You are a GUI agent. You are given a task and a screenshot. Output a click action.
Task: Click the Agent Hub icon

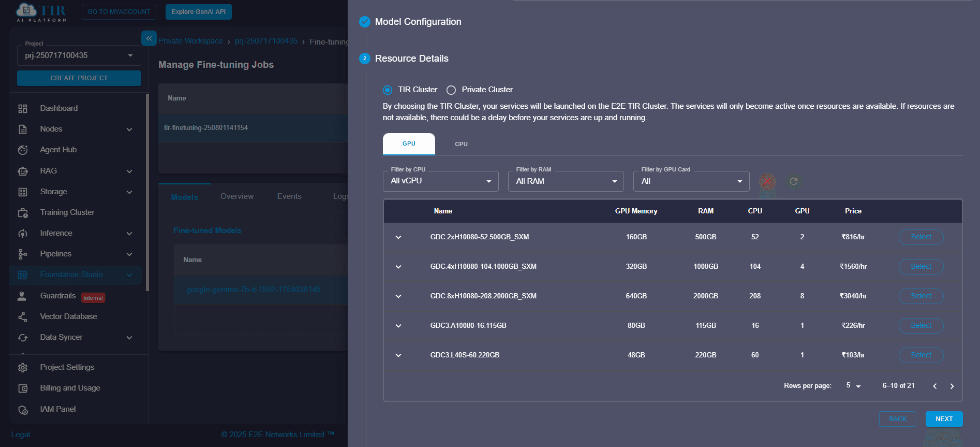click(x=23, y=150)
